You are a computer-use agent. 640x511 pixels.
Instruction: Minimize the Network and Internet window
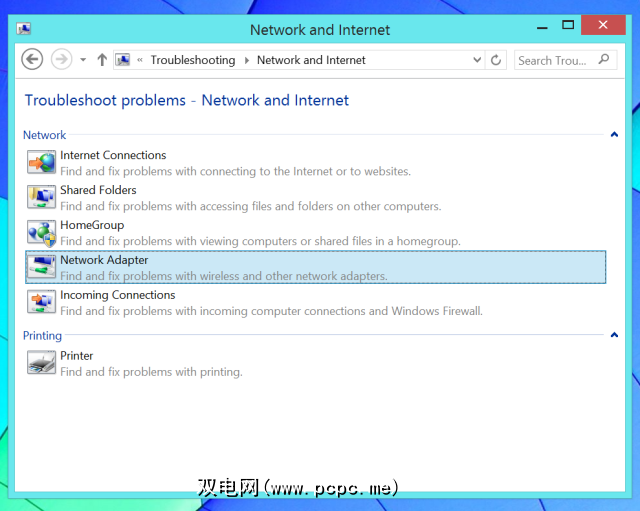(542, 28)
